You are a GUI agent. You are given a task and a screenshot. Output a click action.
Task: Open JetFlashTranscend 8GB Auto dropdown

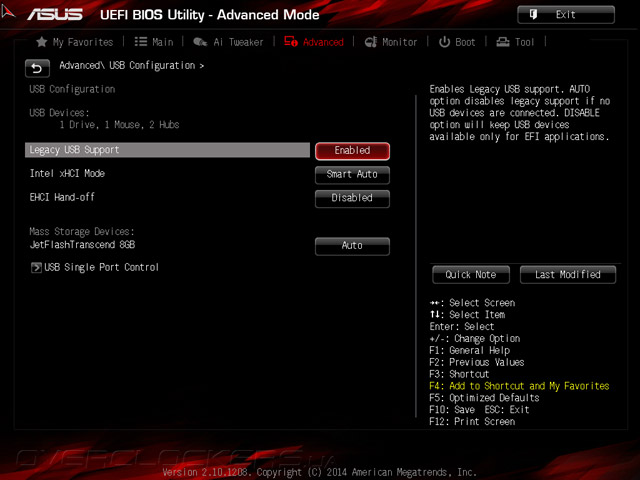pyautogui.click(x=352, y=246)
